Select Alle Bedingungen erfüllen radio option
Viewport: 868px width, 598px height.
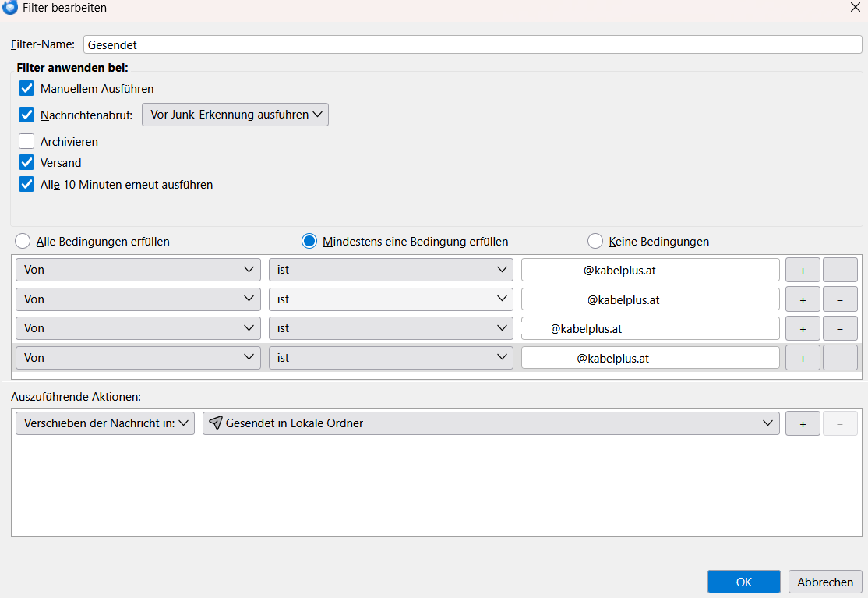click(x=23, y=241)
